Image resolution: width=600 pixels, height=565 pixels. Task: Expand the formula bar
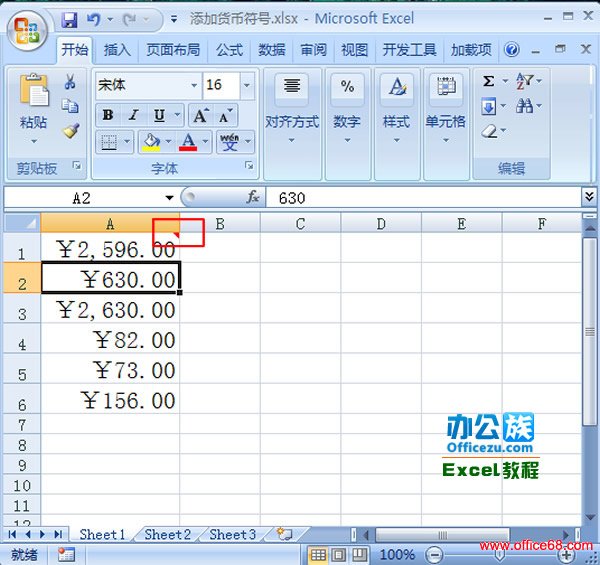pyautogui.click(x=590, y=197)
